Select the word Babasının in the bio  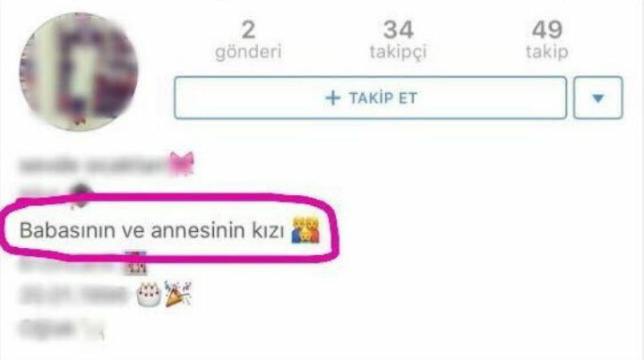coord(68,230)
